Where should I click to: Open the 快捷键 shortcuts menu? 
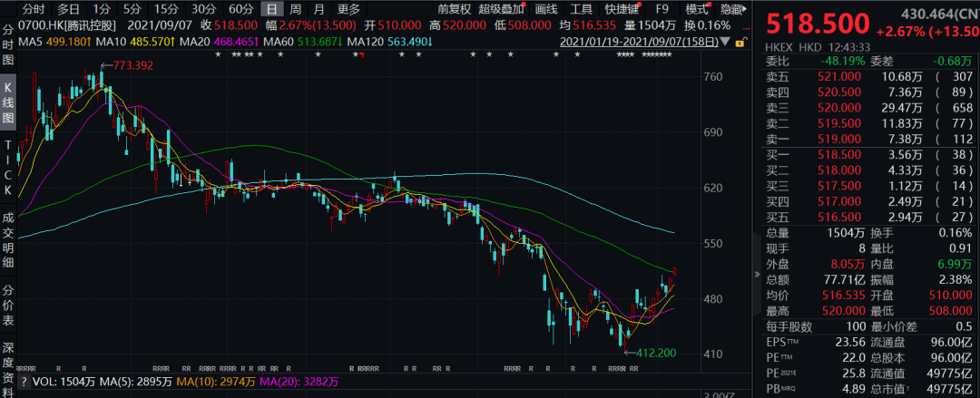622,9
